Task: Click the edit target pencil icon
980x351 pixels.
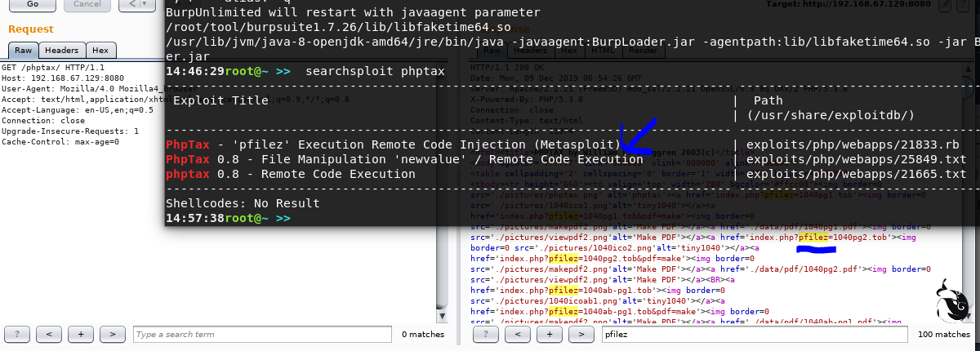Action: click(945, 5)
